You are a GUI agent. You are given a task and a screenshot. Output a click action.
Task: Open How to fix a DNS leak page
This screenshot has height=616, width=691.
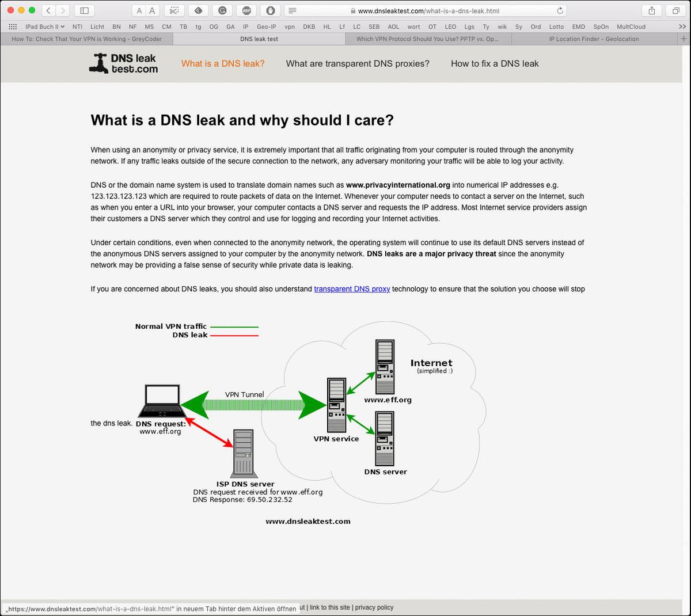coord(495,63)
